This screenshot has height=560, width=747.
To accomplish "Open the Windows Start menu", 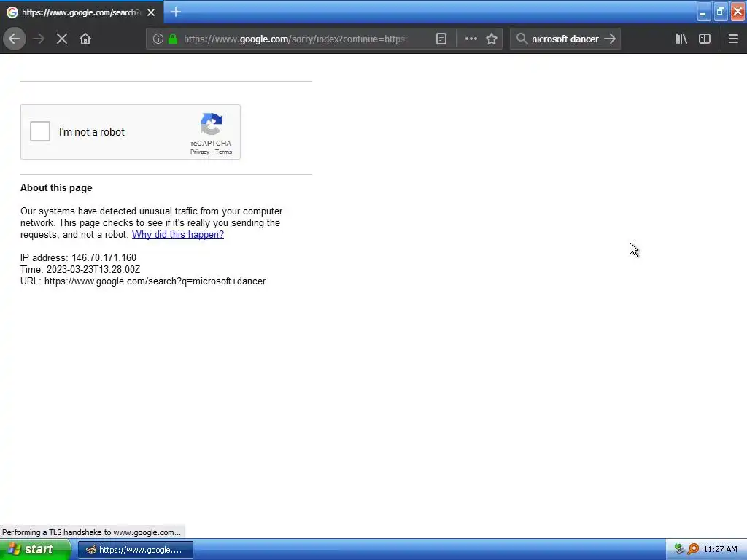I will 35,550.
